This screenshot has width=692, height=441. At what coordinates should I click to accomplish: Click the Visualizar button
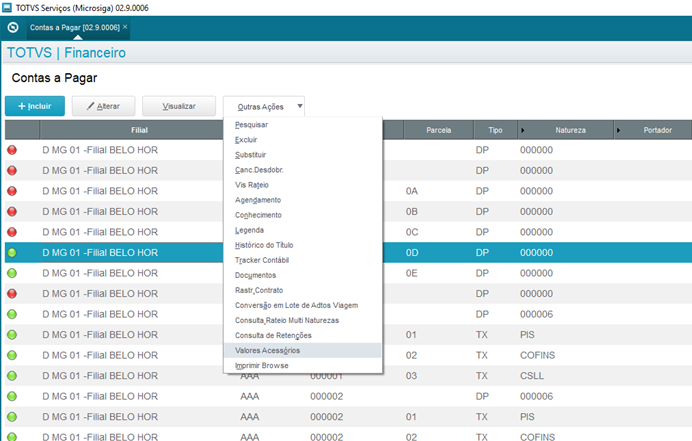[179, 106]
